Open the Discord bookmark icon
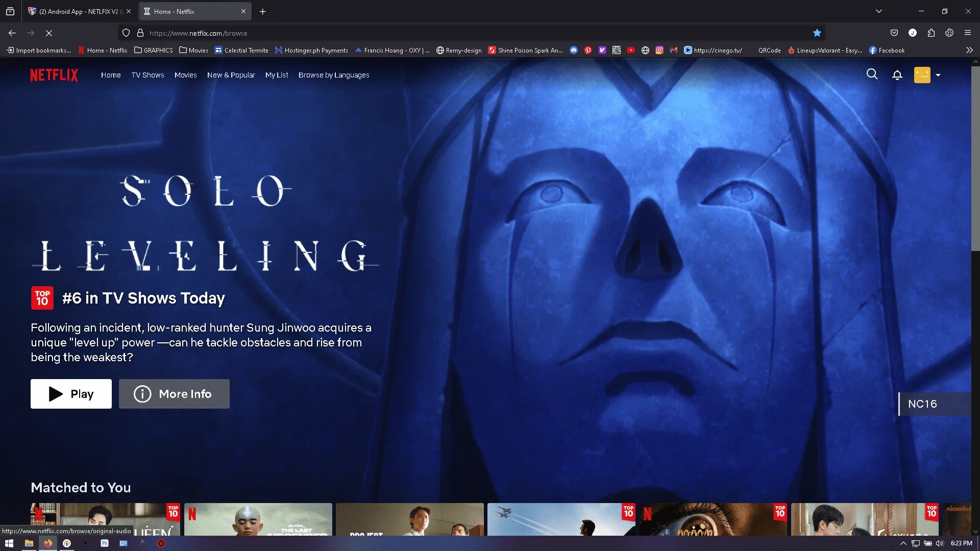This screenshot has height=551, width=980. (574, 50)
